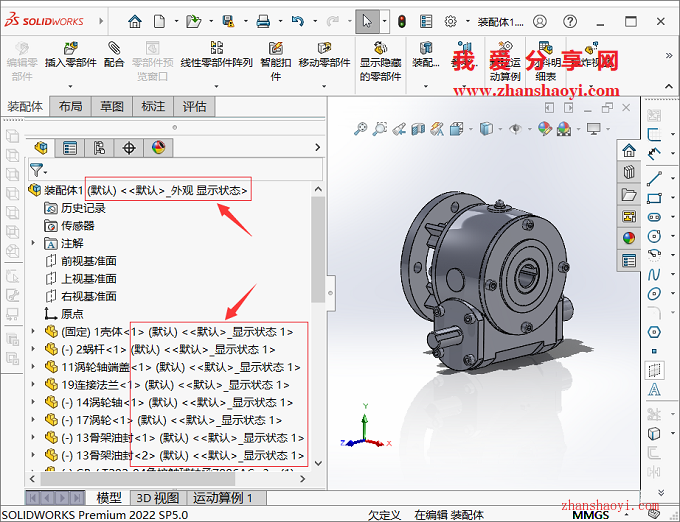Viewport: 680px width, 522px height.
Task: Click Linear Component Pattern (线性零部件阵列)
Action: (x=216, y=55)
